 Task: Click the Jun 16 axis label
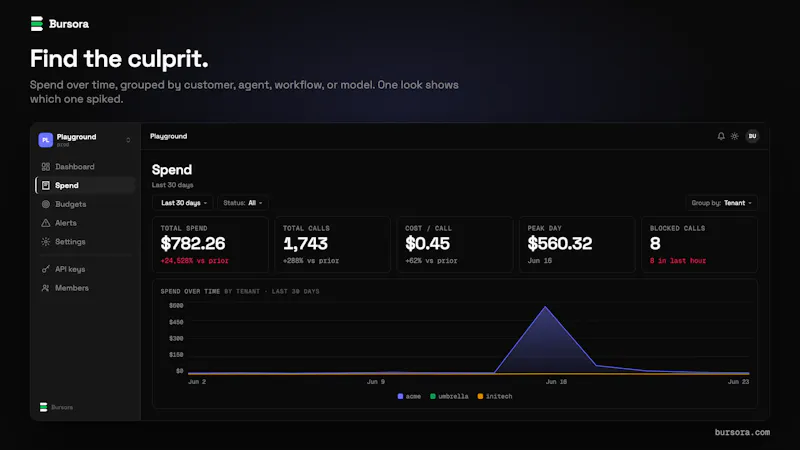556,382
